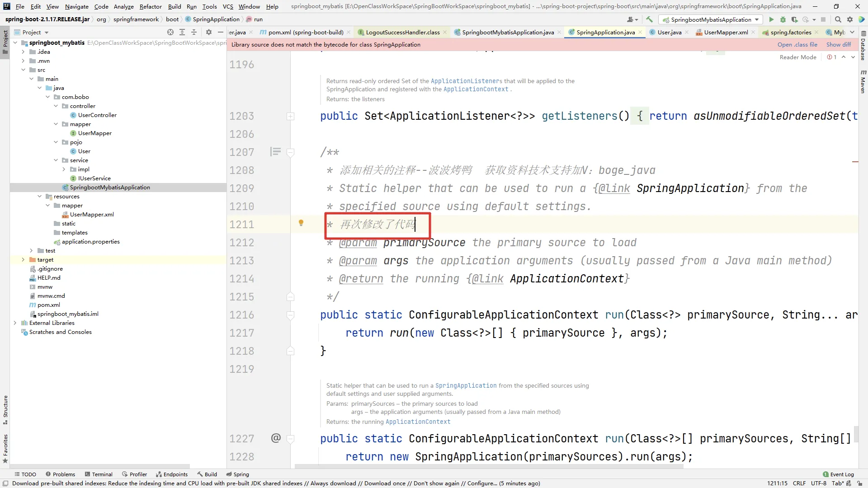Viewport: 868px width, 488px height.
Task: Go to previous highlighted error arrow
Action: pyautogui.click(x=844, y=57)
